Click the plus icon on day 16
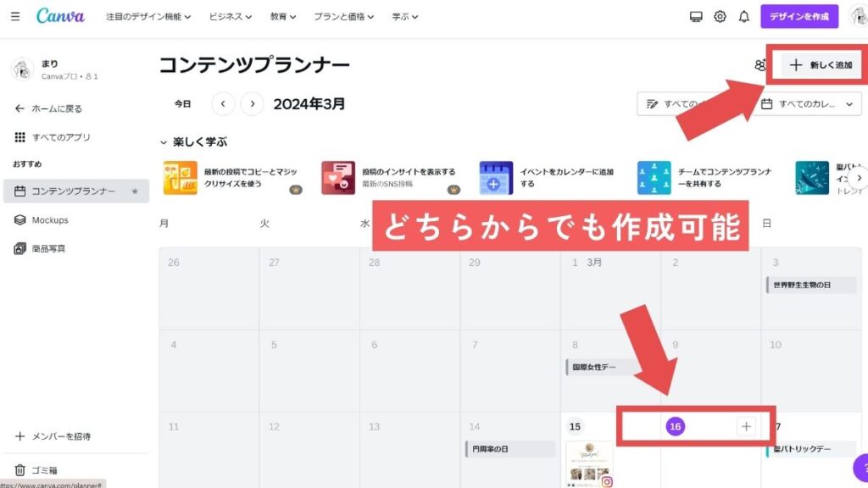 (746, 427)
